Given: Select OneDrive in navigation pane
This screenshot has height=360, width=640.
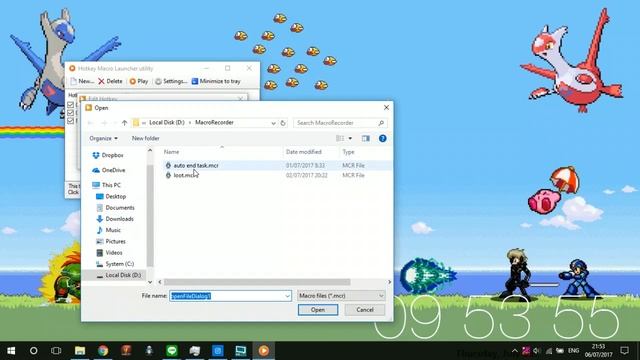Looking at the screenshot, I should [x=109, y=170].
